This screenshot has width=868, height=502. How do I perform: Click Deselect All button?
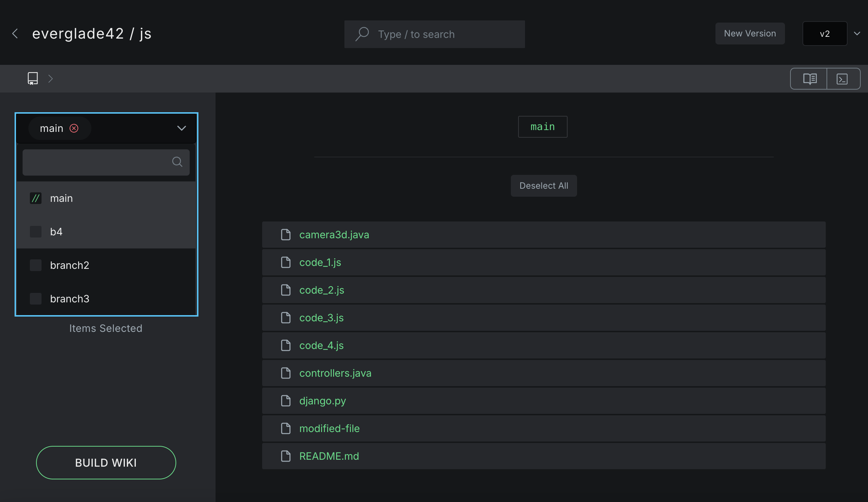(x=543, y=185)
